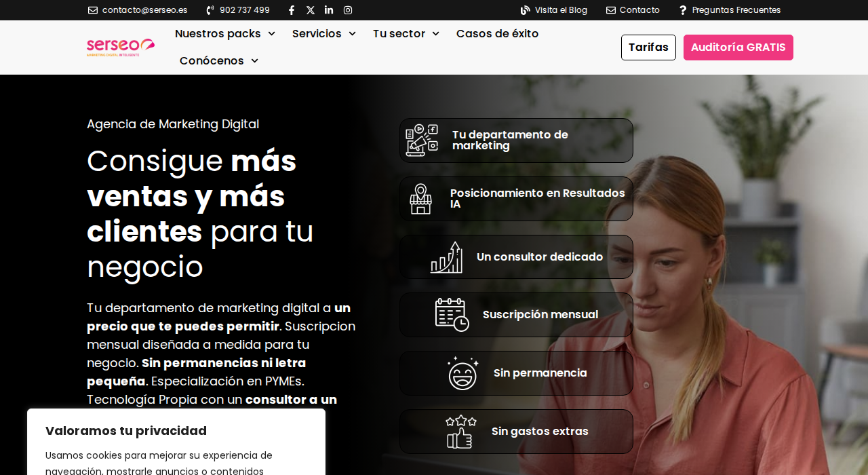
Task: Click the Serseo logo
Action: click(121, 47)
